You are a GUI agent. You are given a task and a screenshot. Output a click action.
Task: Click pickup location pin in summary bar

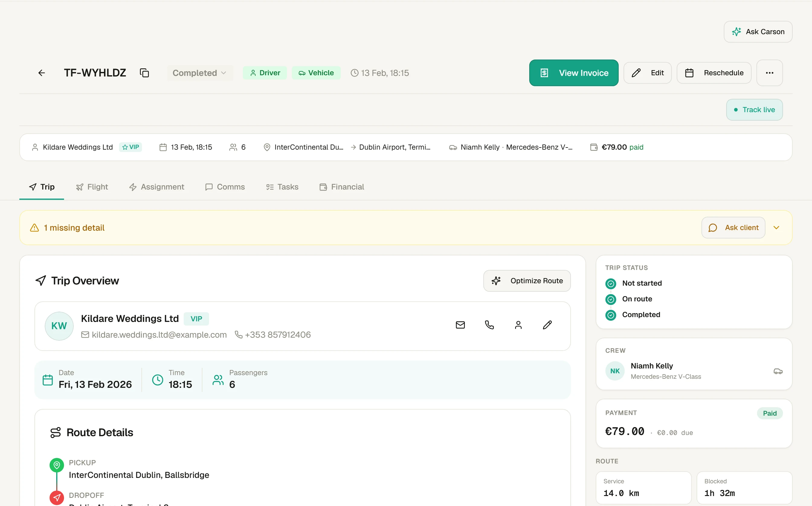pyautogui.click(x=267, y=147)
